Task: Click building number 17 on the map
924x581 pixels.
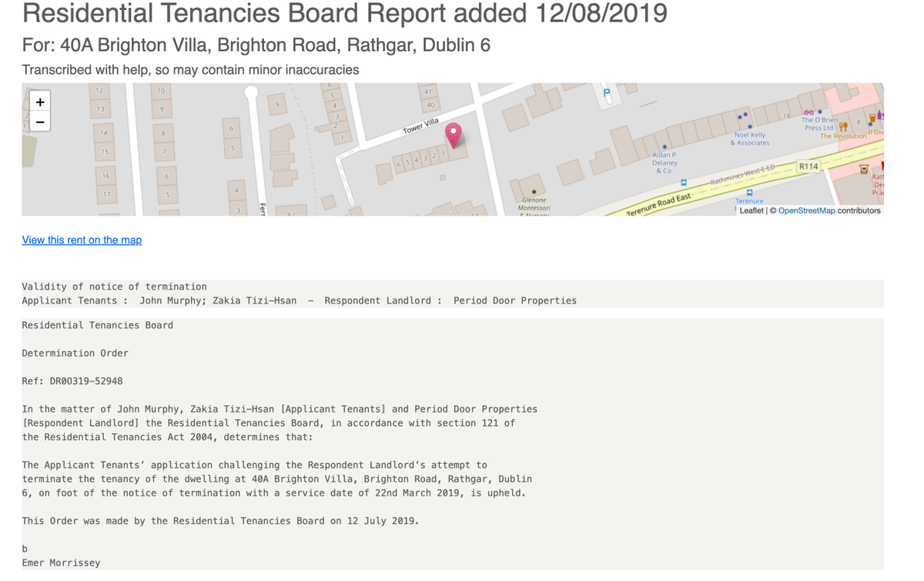Action: pos(105,194)
